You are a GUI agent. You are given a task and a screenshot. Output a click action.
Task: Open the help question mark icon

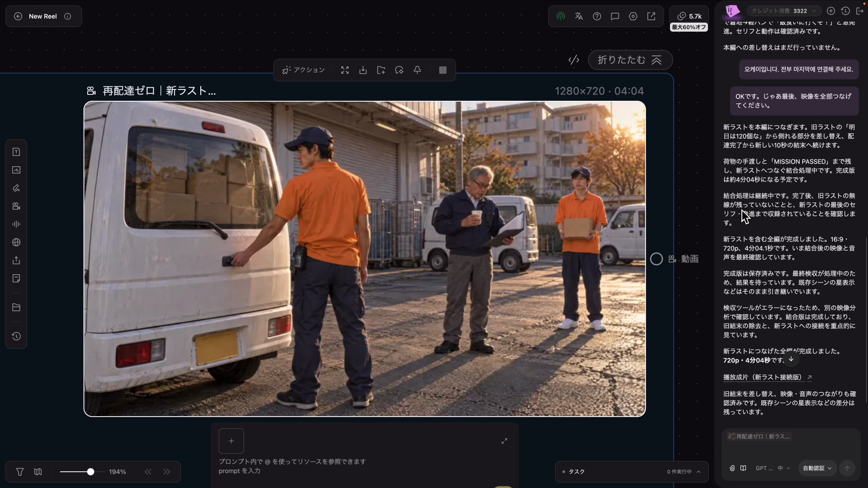coord(597,16)
